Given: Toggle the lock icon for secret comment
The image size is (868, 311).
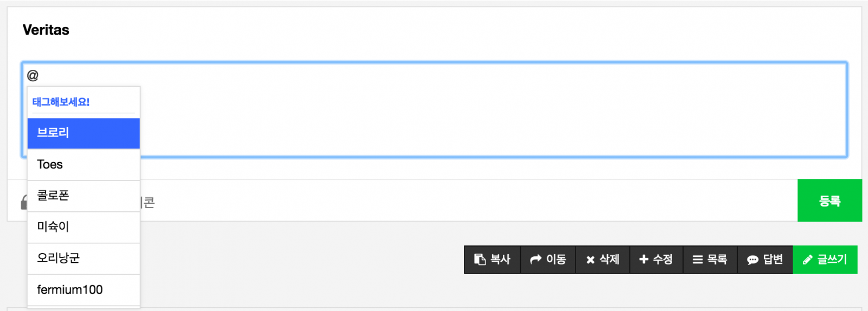Looking at the screenshot, I should (x=23, y=203).
